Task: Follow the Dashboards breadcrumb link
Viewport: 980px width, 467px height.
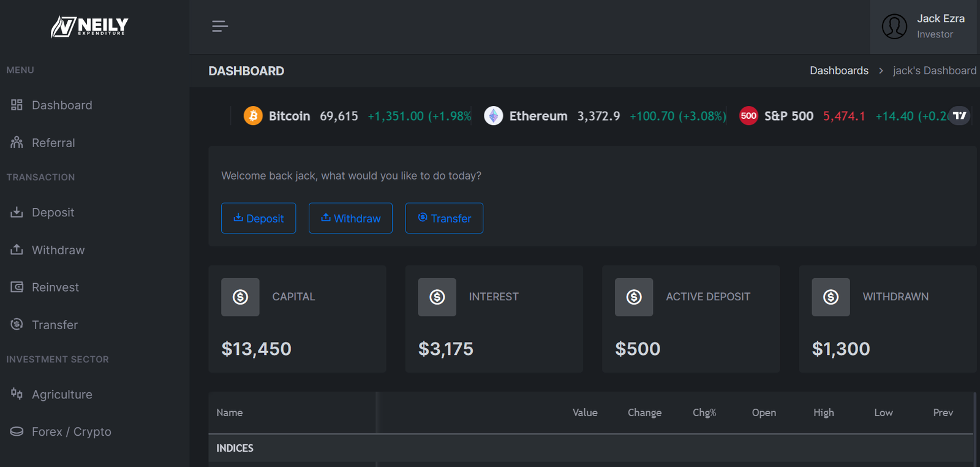Action: click(x=839, y=70)
